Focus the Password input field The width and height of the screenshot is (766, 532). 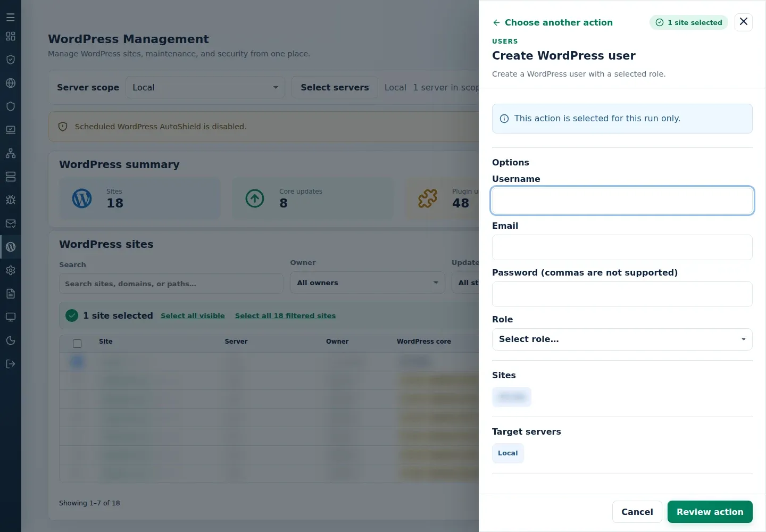(x=622, y=294)
